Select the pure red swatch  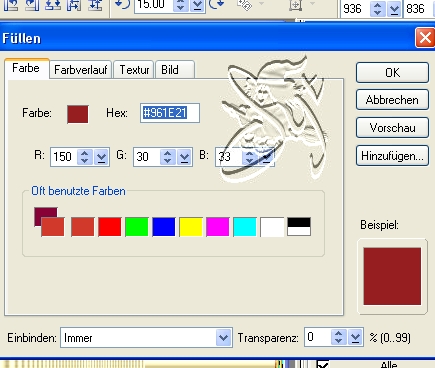pos(110,227)
